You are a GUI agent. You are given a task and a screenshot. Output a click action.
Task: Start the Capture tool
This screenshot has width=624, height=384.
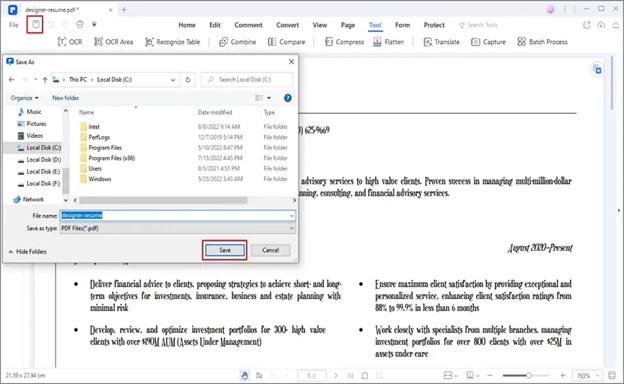488,42
